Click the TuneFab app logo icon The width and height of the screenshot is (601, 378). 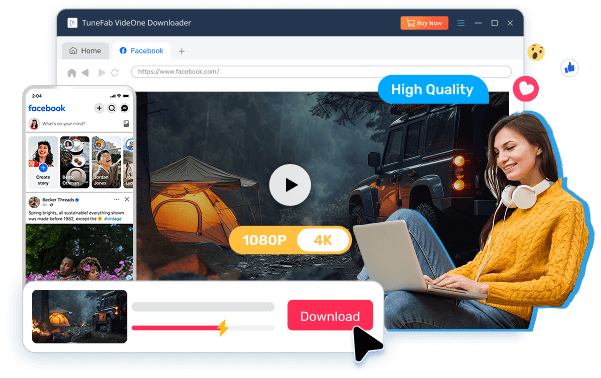tap(72, 23)
